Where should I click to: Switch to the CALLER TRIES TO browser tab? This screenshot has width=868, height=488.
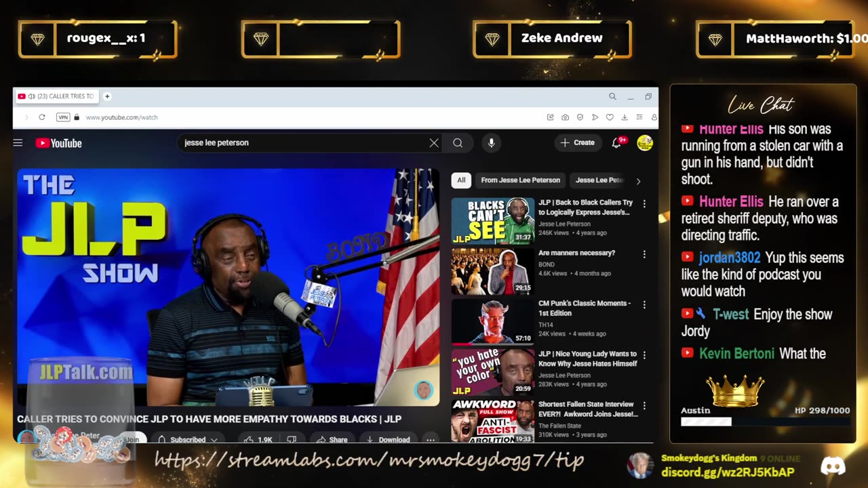click(56, 96)
